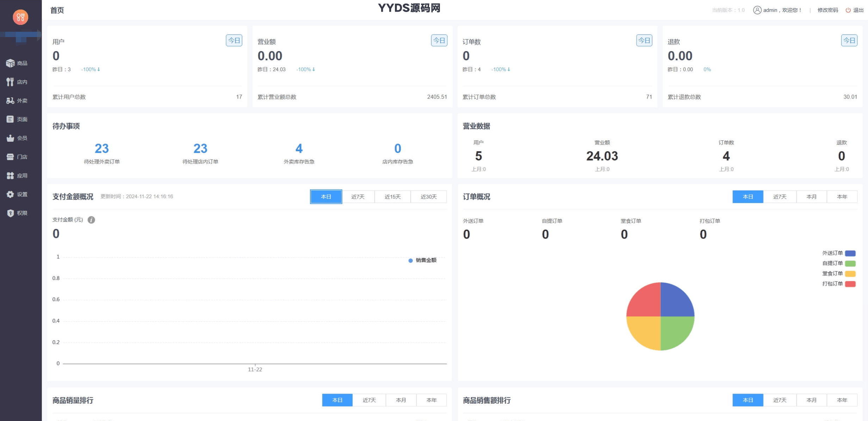This screenshot has width=868, height=421.
Task: Toggle 堂食订单 legend in pie chart
Action: coord(832,274)
